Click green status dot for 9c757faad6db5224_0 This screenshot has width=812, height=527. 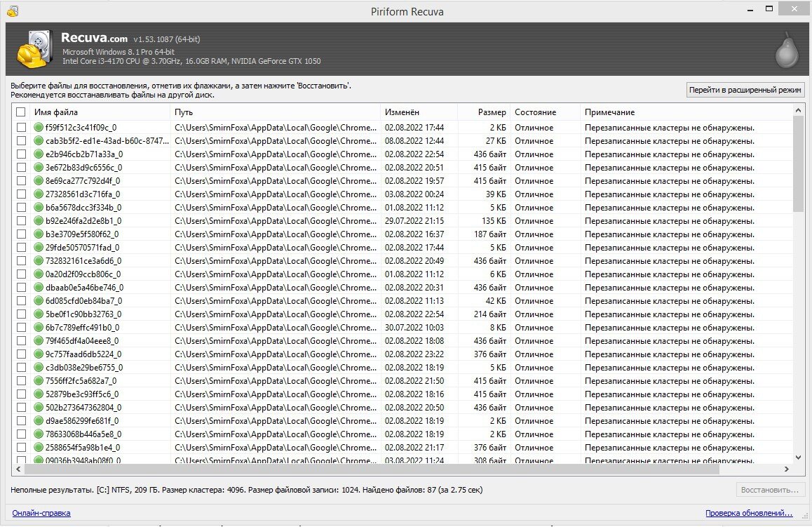(x=39, y=354)
